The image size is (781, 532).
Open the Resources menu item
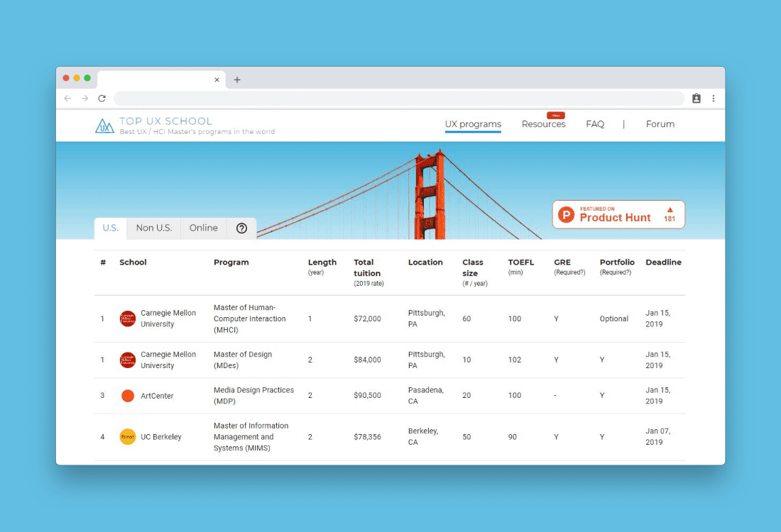tap(543, 124)
